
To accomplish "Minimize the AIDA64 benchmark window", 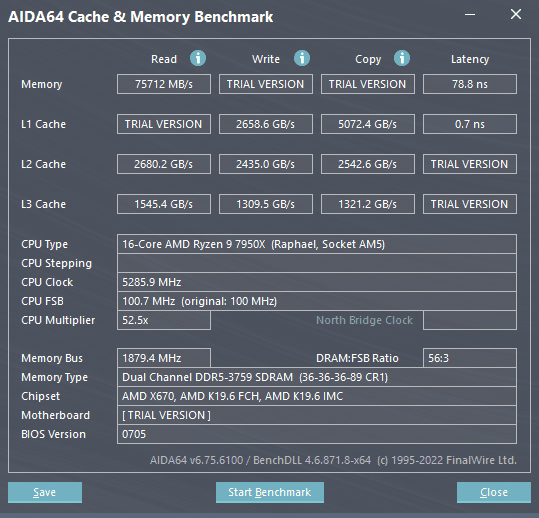I will pos(470,14).
